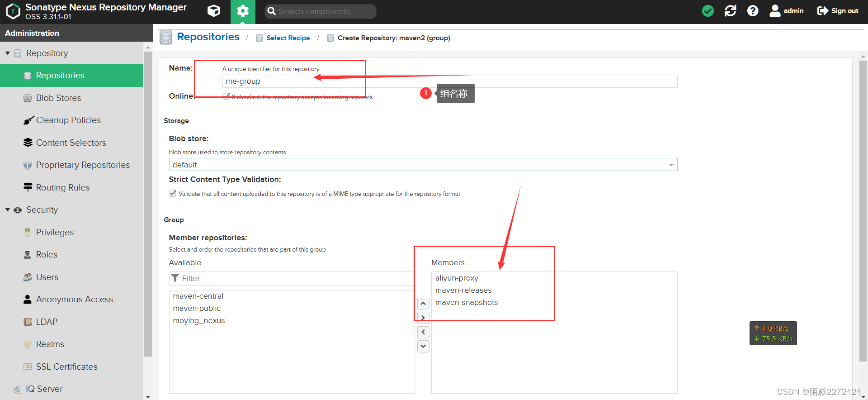The height and width of the screenshot is (400, 868).
Task: Click the Routing Rules signpost icon
Action: point(28,187)
